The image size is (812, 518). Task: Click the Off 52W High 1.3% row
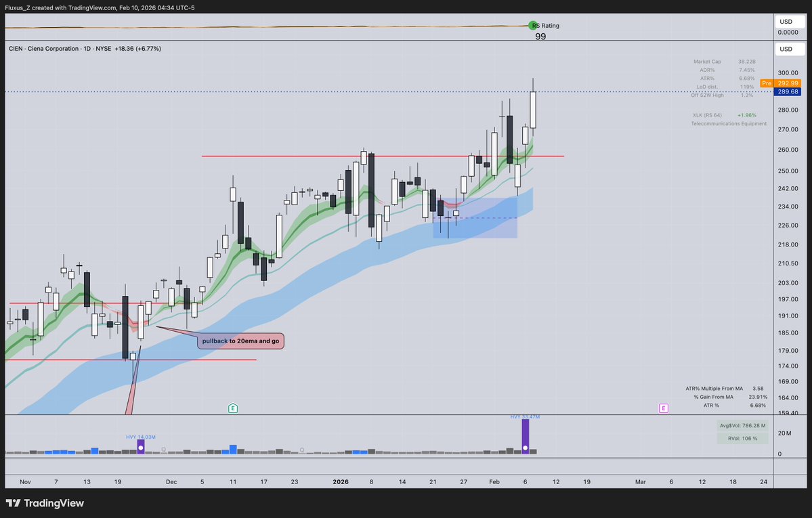722,95
